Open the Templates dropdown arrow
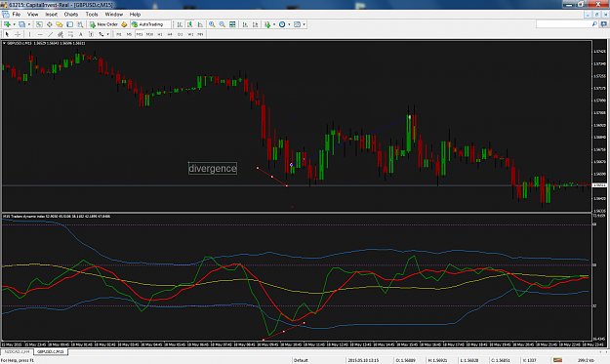Image resolution: width=610 pixels, height=364 pixels. [x=304, y=24]
